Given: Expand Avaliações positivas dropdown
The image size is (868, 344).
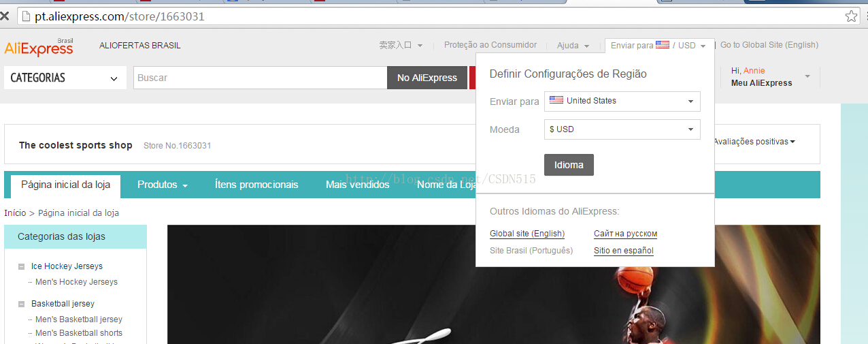Looking at the screenshot, I should [x=754, y=142].
